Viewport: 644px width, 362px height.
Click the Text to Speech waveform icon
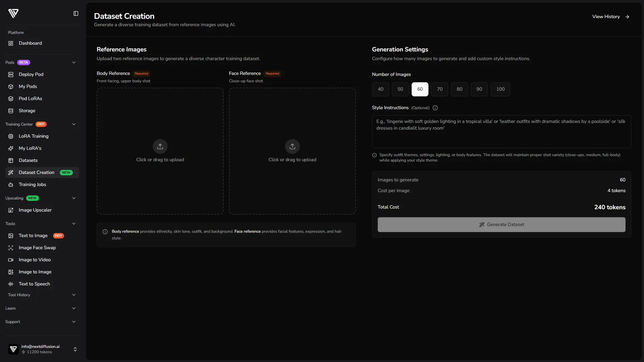click(x=11, y=284)
